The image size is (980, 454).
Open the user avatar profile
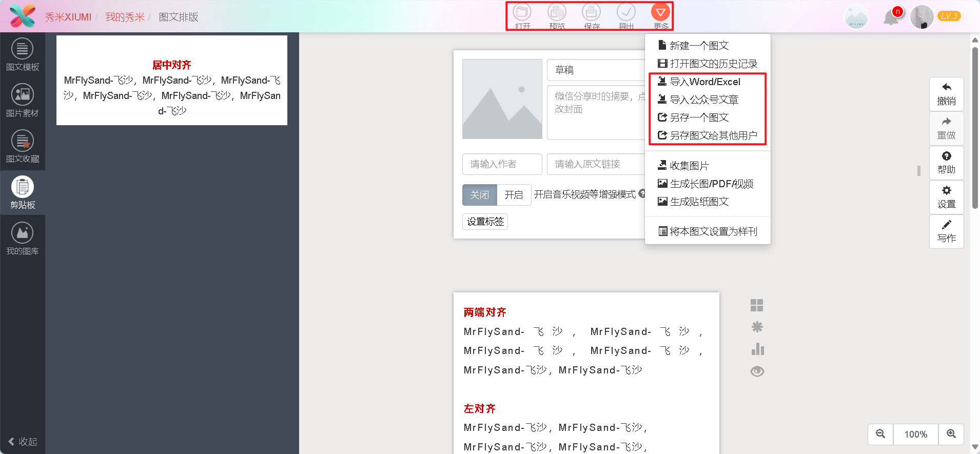pyautogui.click(x=922, y=17)
